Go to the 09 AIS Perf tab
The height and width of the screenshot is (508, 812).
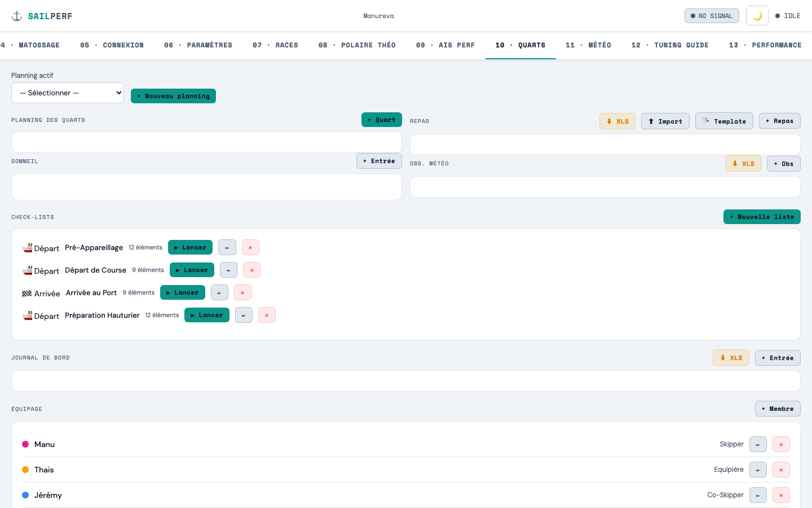[x=445, y=45]
